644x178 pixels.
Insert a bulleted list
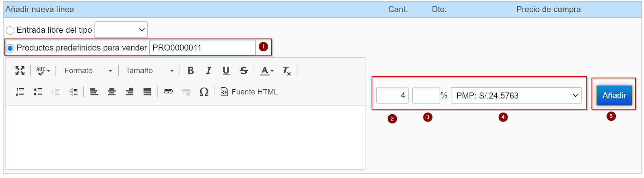(x=38, y=92)
